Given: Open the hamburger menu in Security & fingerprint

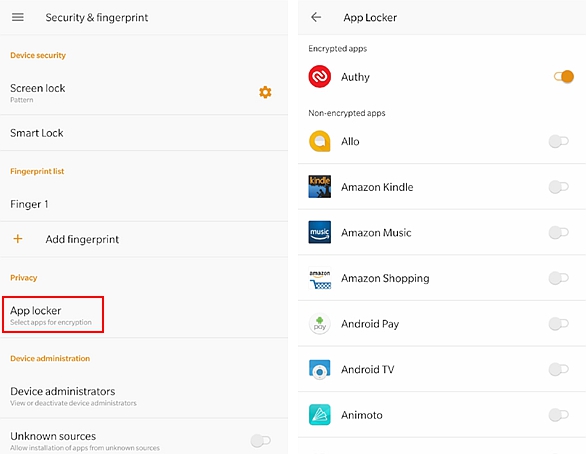Looking at the screenshot, I should pyautogui.click(x=18, y=17).
